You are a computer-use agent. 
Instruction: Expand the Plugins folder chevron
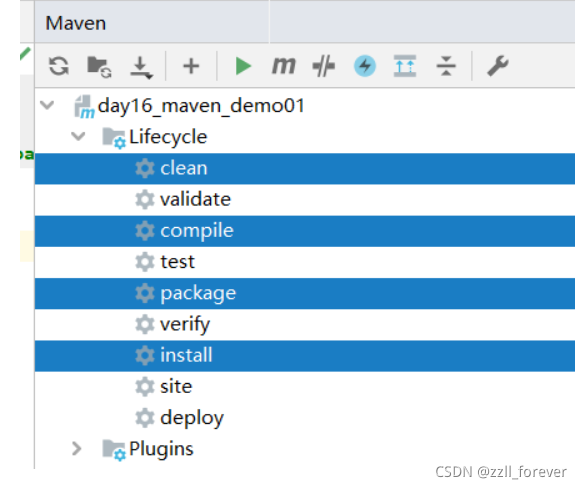(x=76, y=449)
